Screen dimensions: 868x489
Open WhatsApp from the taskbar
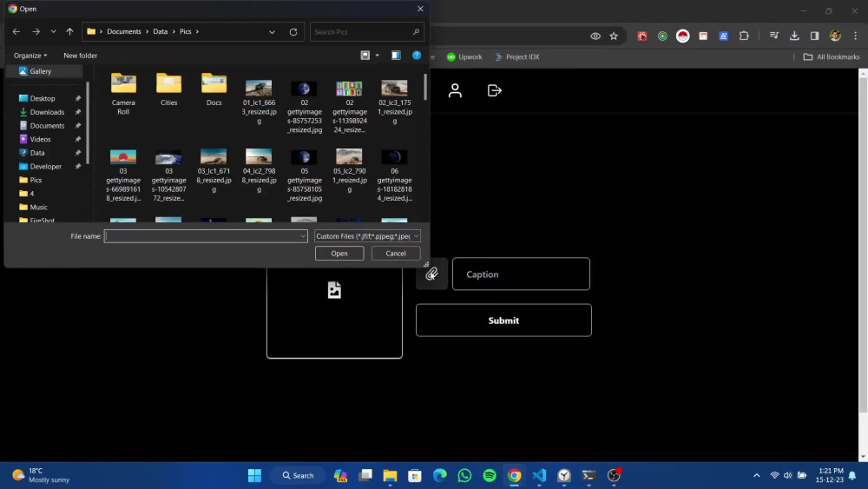(x=464, y=476)
